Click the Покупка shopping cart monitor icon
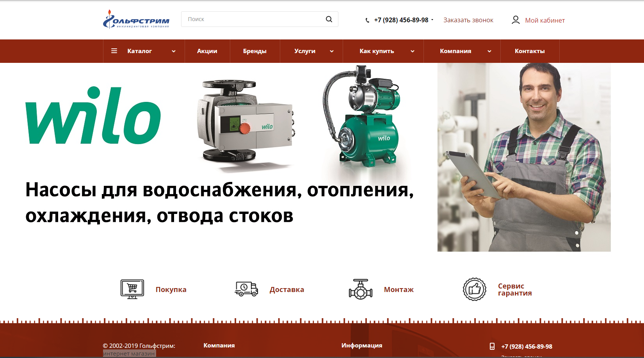This screenshot has width=644, height=358. [132, 289]
